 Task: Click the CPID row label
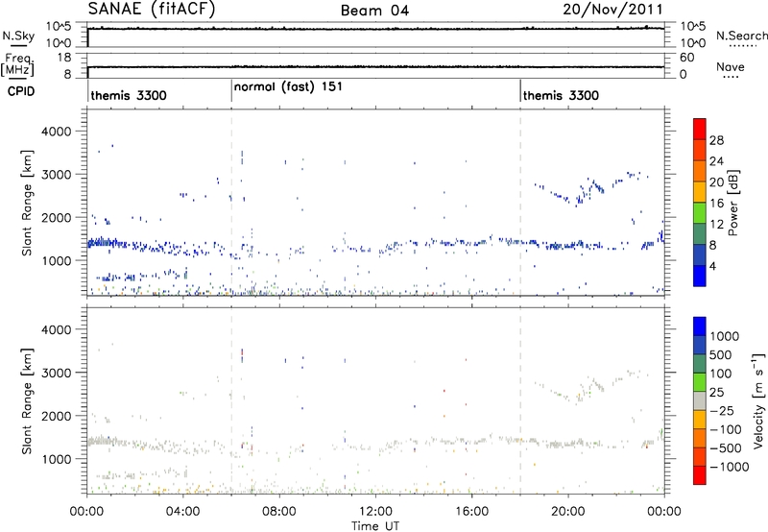(21, 91)
